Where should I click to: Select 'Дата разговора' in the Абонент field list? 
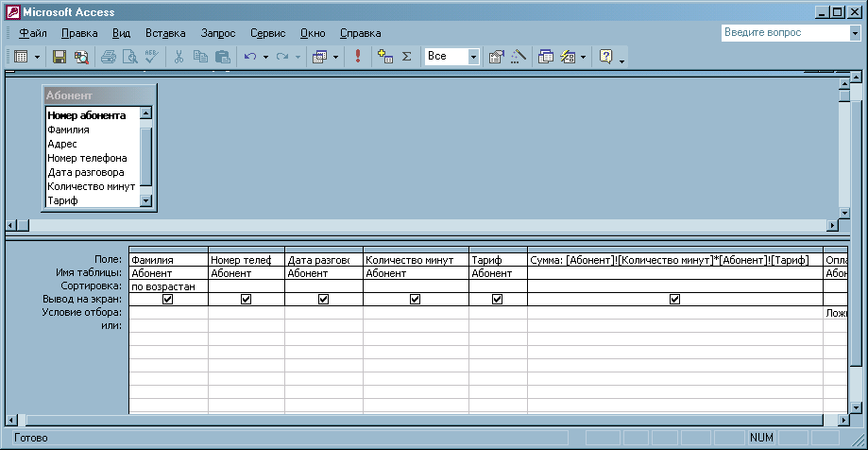click(x=86, y=172)
